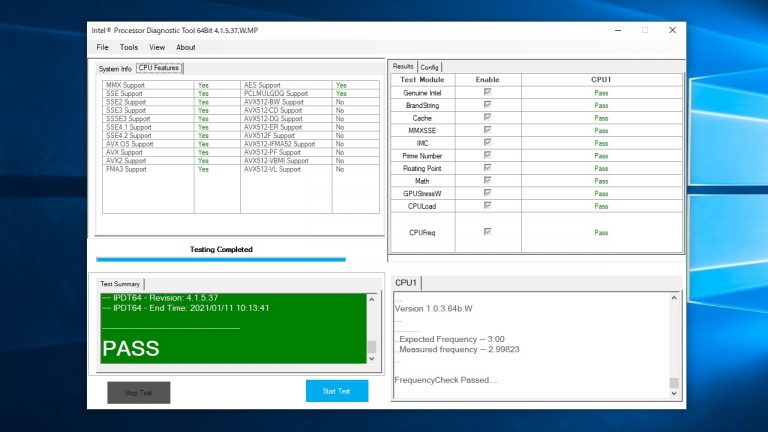Viewport: 768px width, 432px height.
Task: Click the Test Module column header
Action: 422,80
